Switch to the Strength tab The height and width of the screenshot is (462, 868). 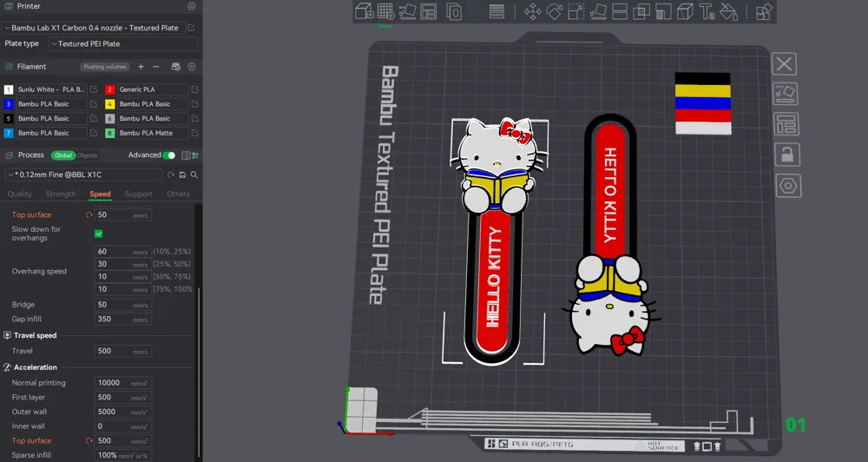coord(61,194)
